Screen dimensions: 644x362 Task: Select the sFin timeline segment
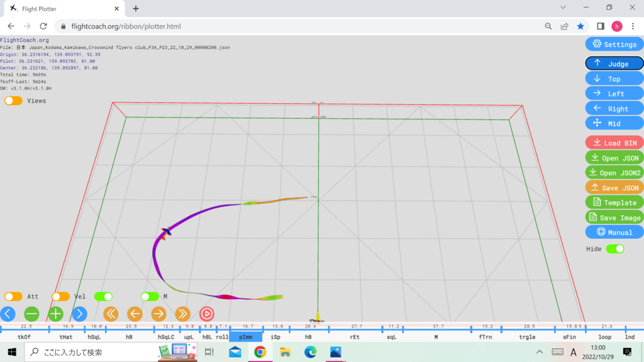click(569, 337)
